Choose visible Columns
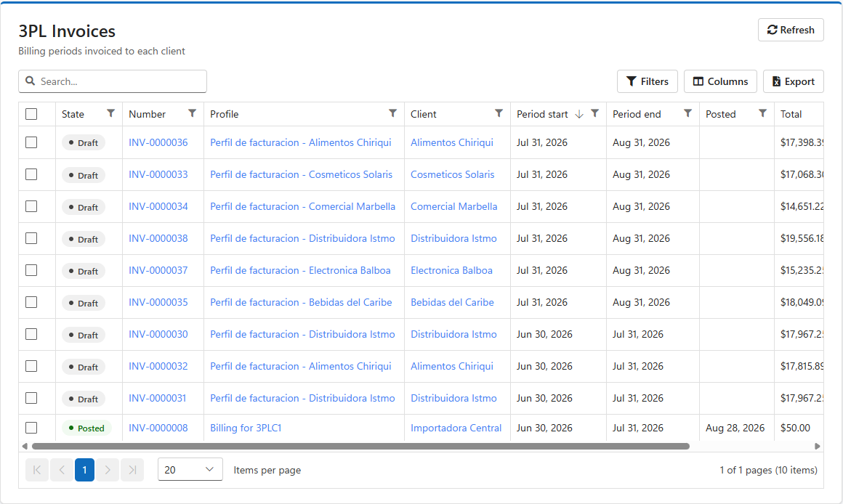This screenshot has width=843, height=504. pos(720,81)
